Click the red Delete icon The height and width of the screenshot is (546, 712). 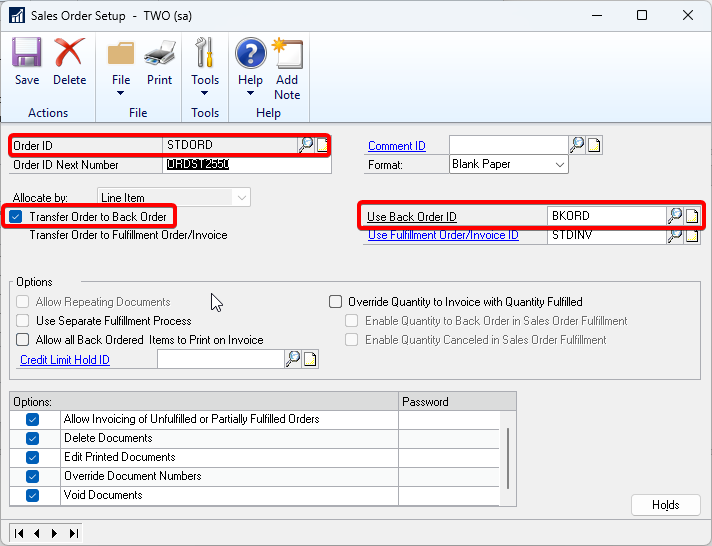pyautogui.click(x=69, y=60)
